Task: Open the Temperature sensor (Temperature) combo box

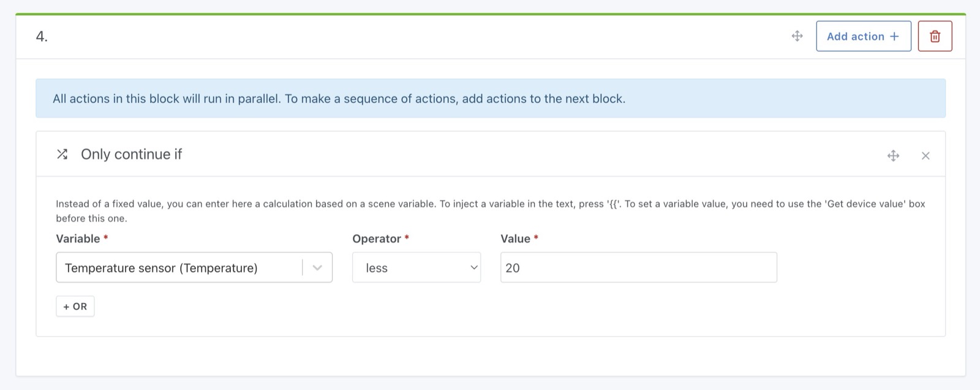Action: [178, 268]
